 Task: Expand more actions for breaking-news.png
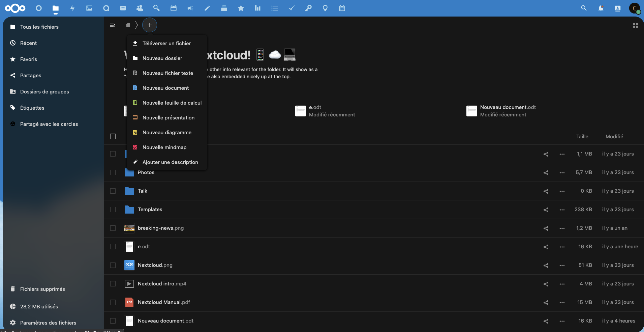(562, 228)
